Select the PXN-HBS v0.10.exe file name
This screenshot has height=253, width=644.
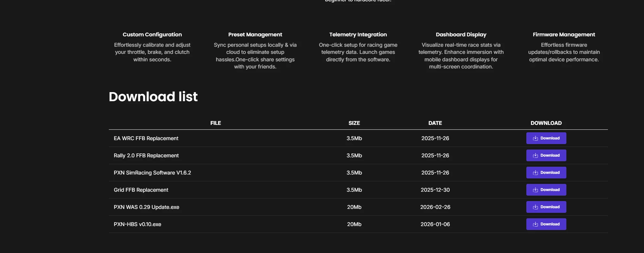[137, 224]
